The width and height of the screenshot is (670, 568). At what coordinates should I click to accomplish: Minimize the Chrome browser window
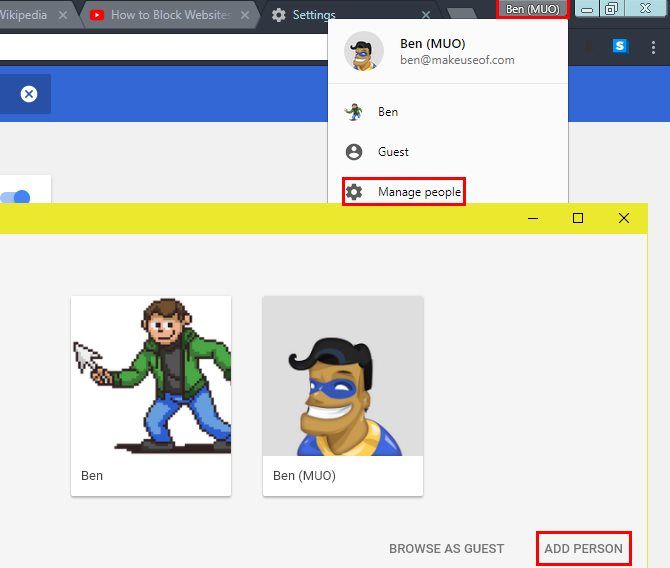click(587, 9)
